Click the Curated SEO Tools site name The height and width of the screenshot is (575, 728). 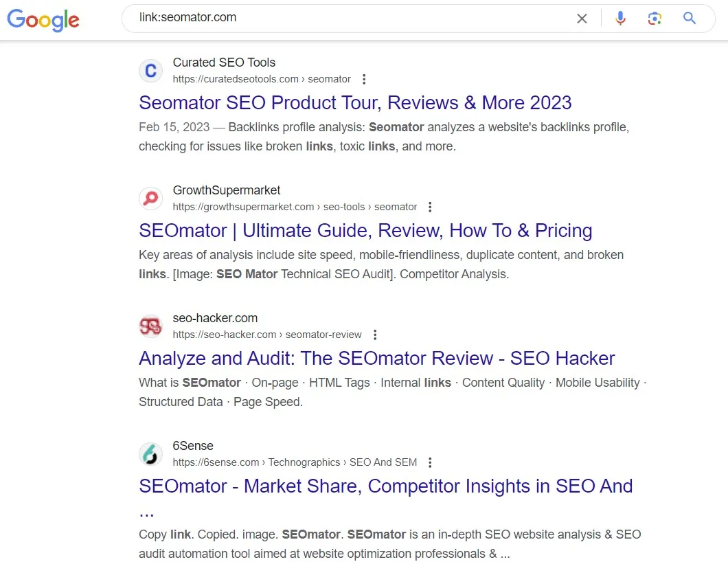pos(224,63)
